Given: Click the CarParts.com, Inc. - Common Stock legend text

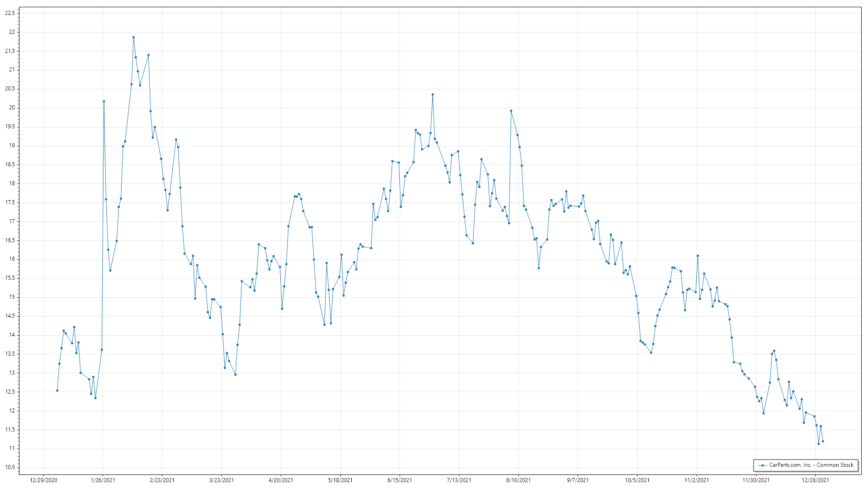Looking at the screenshot, I should click(811, 465).
